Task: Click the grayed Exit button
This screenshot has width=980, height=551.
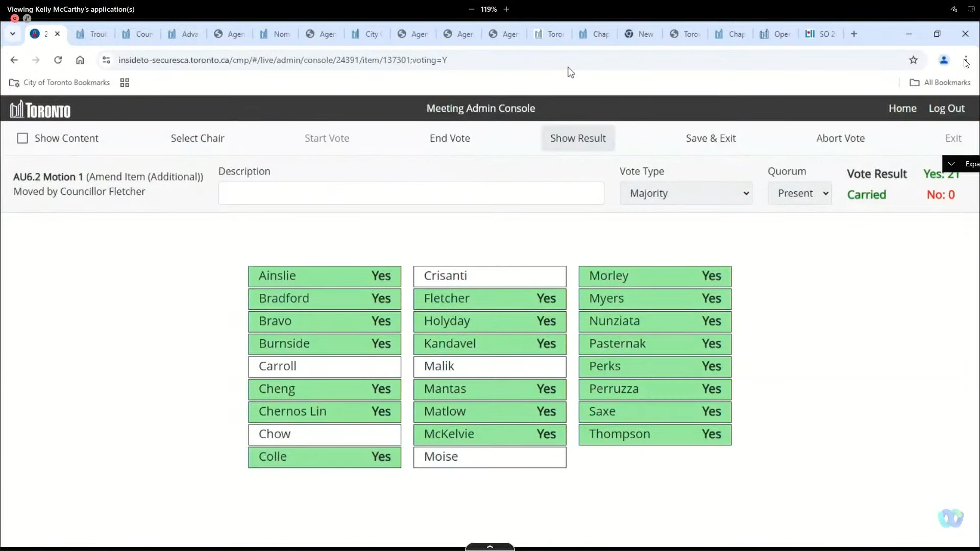Action: click(x=953, y=138)
